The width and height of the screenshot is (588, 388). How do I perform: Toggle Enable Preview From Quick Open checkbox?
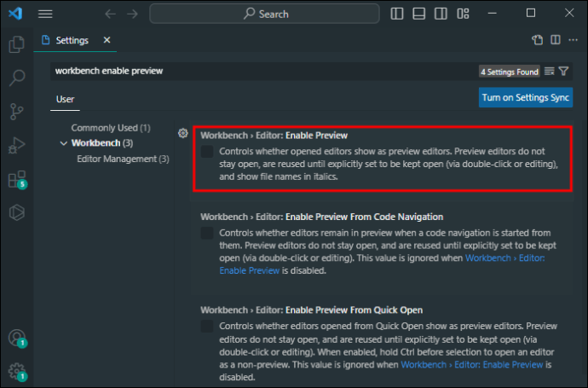click(x=207, y=326)
